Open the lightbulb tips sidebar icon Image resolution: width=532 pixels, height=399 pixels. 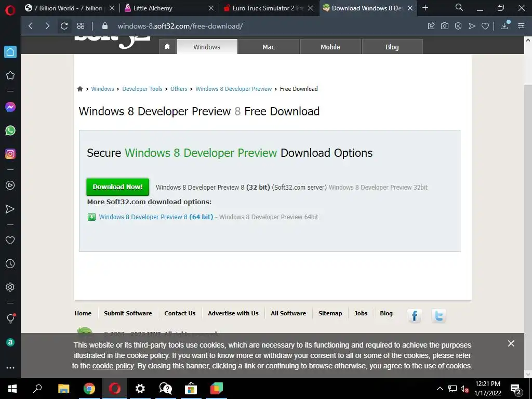(x=10, y=318)
